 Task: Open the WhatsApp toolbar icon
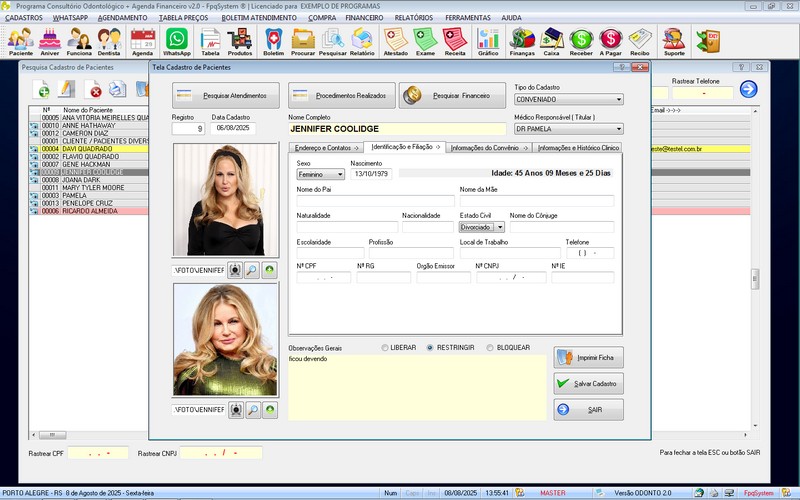(177, 40)
